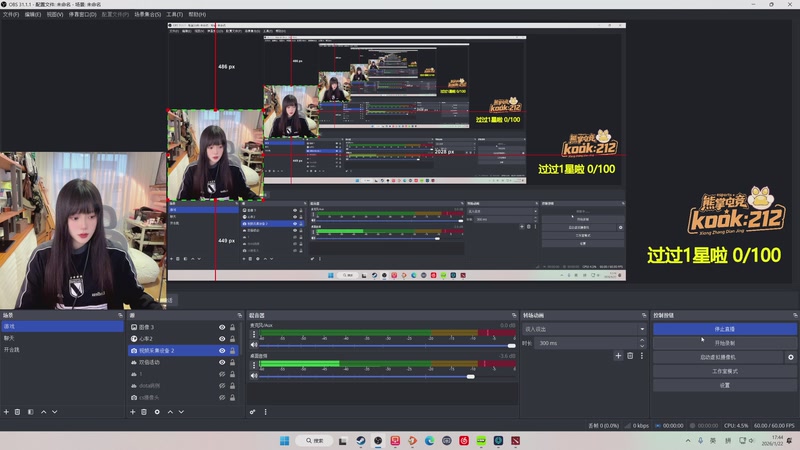Start the virtual camera button
This screenshot has width=800, height=450.
point(718,357)
